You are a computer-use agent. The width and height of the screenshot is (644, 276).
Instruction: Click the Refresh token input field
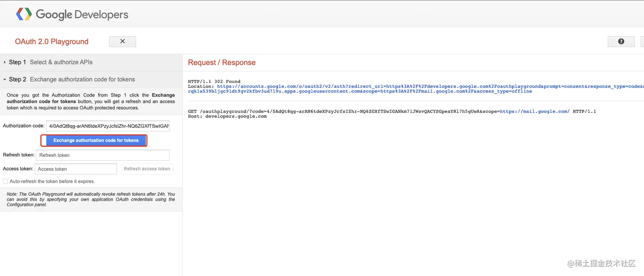tap(103, 155)
